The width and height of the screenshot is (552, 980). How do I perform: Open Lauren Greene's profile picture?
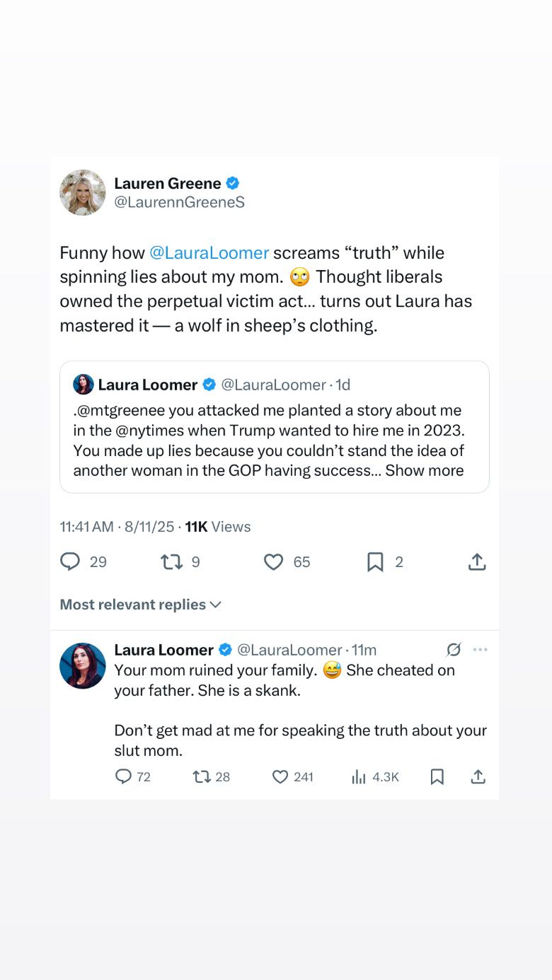pos(83,192)
